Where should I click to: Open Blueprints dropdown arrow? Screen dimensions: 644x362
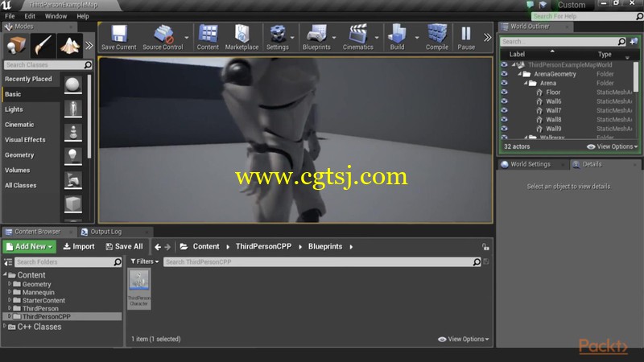pos(334,37)
